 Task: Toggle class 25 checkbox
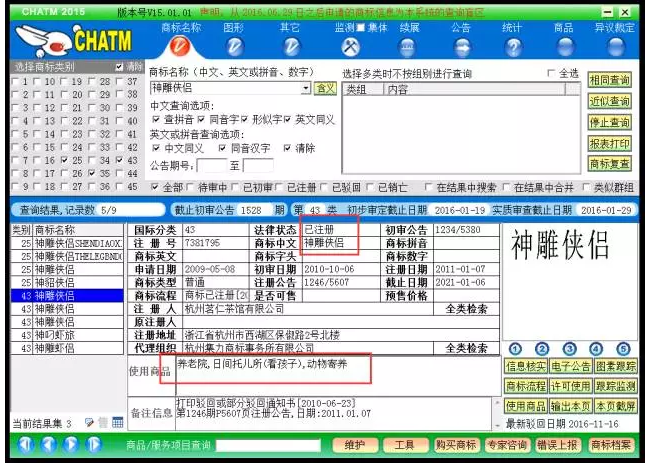[x=64, y=160]
